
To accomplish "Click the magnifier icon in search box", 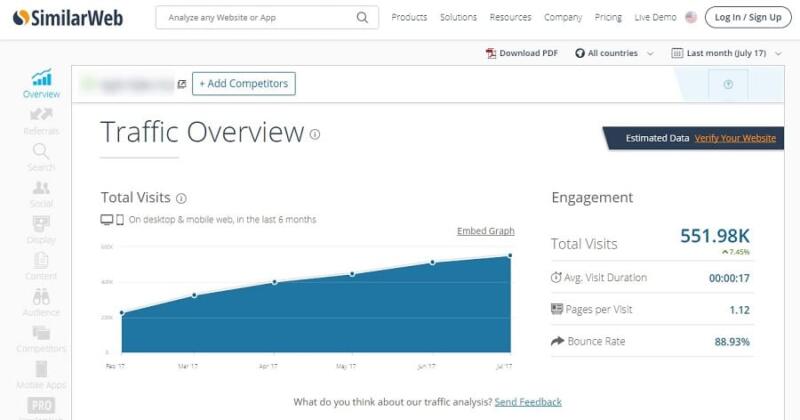I will pos(362,17).
